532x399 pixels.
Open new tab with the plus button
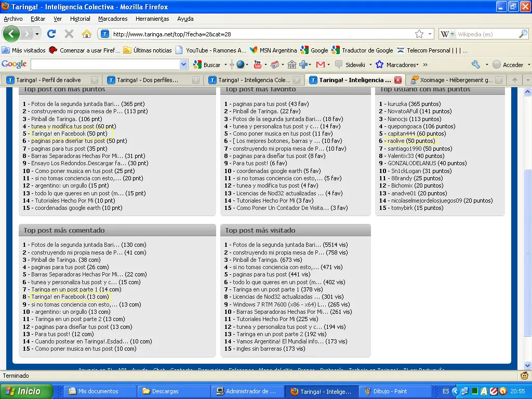tap(515, 80)
